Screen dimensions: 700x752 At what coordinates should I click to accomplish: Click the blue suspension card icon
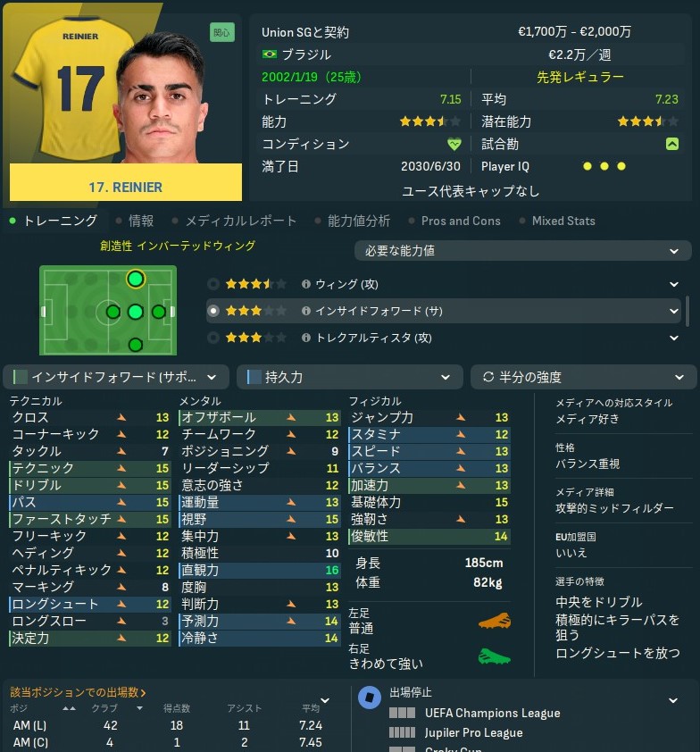370,698
